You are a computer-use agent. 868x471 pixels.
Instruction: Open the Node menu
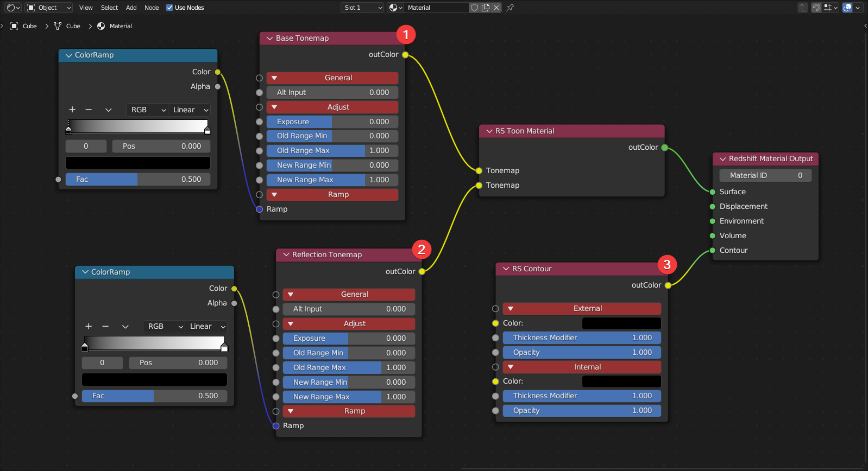(152, 8)
